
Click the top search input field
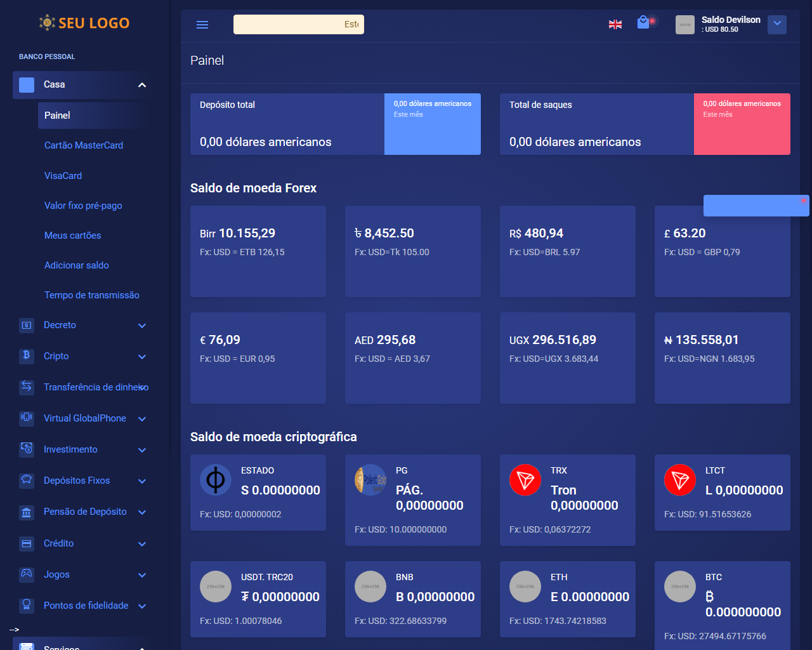tap(298, 25)
